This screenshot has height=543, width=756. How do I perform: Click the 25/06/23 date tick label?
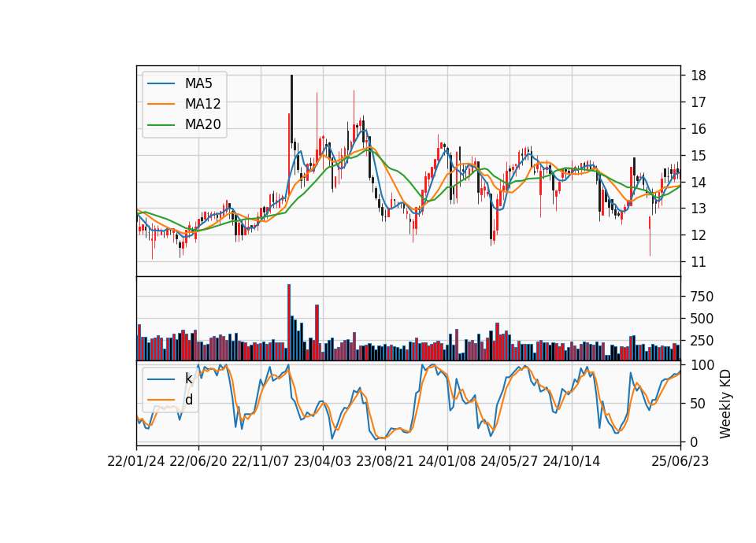click(x=680, y=461)
